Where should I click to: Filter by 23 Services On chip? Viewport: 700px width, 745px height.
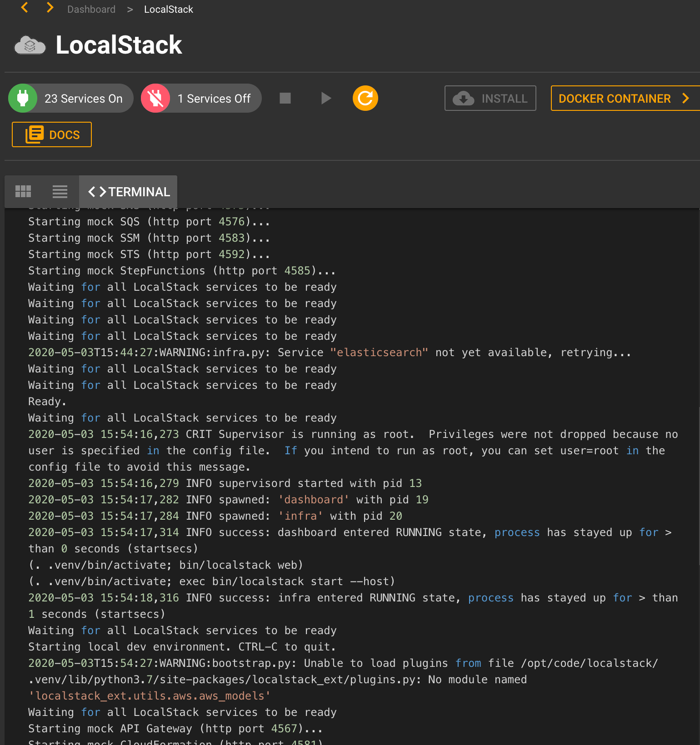click(x=71, y=98)
